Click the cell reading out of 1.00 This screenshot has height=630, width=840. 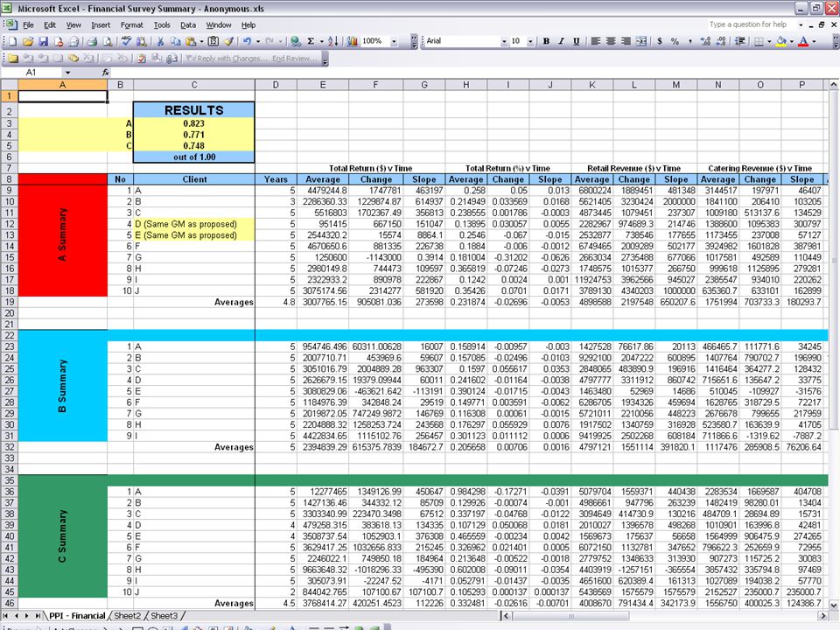(x=194, y=157)
